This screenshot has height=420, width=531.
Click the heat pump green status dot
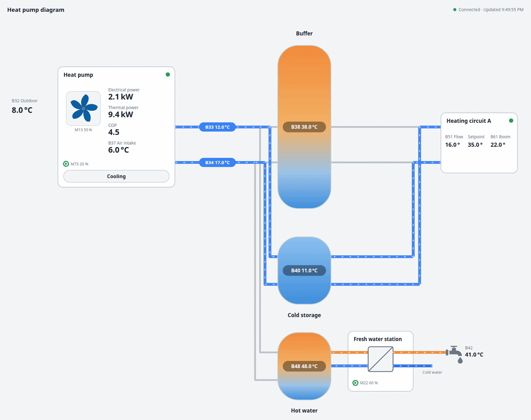[168, 75]
